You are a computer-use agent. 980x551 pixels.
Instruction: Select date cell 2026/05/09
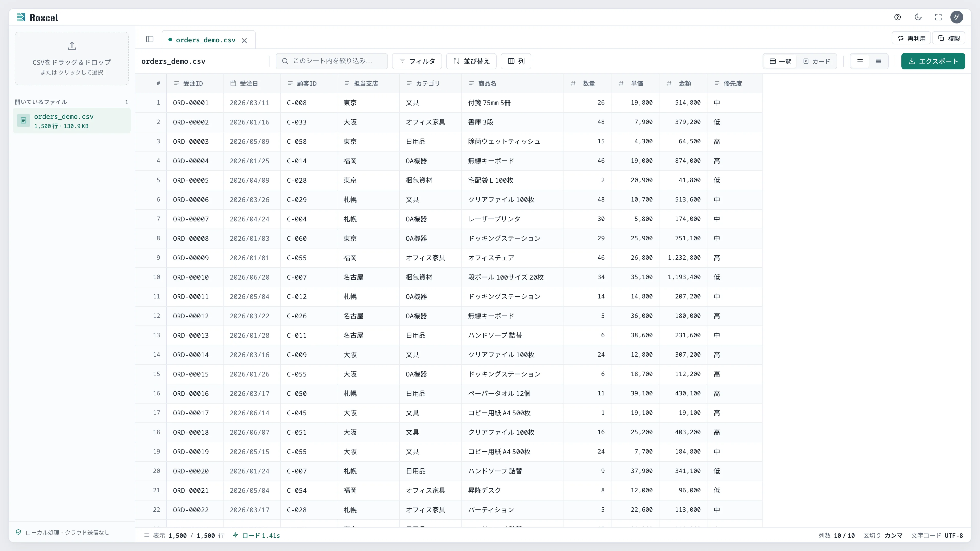point(251,142)
